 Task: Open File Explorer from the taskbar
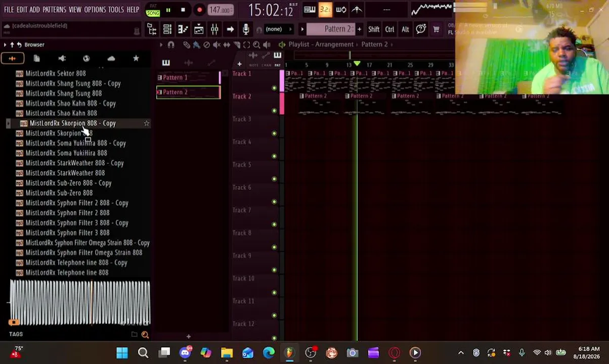[227, 353]
